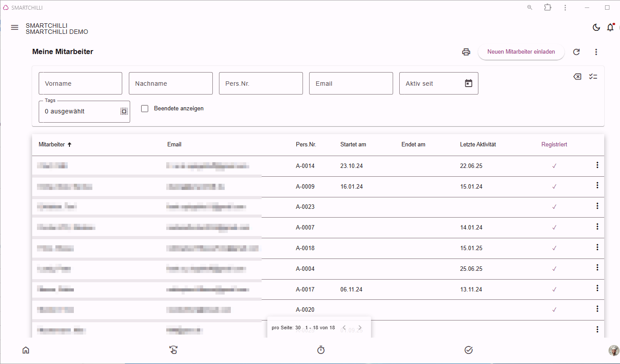Open row menu for A-0018
Image resolution: width=620 pixels, height=364 pixels.
(597, 247)
